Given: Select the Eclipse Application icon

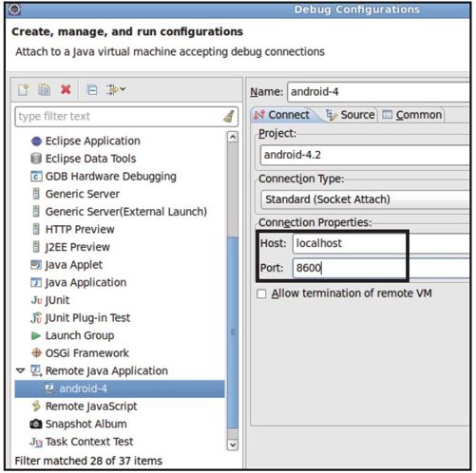Looking at the screenshot, I should point(36,141).
